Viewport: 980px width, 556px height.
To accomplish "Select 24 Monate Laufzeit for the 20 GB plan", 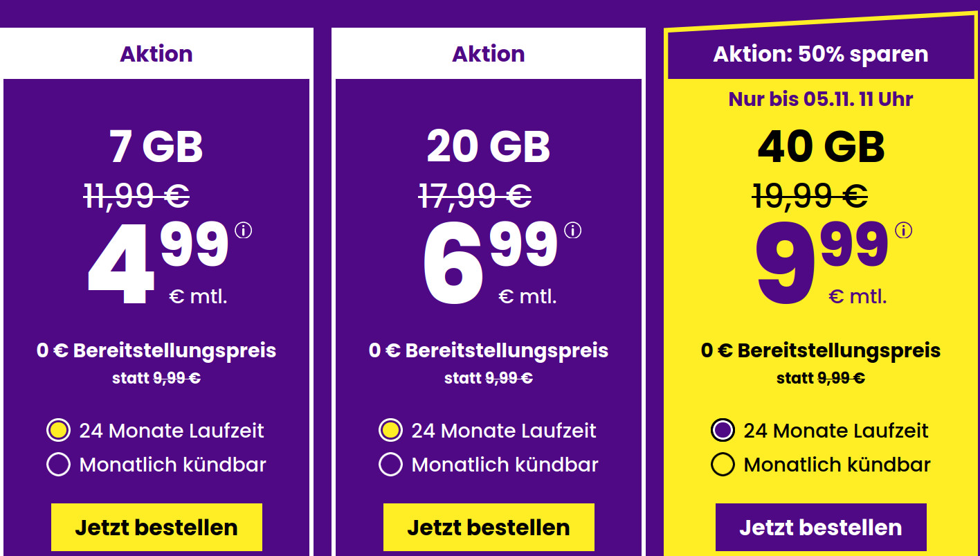I will (390, 431).
